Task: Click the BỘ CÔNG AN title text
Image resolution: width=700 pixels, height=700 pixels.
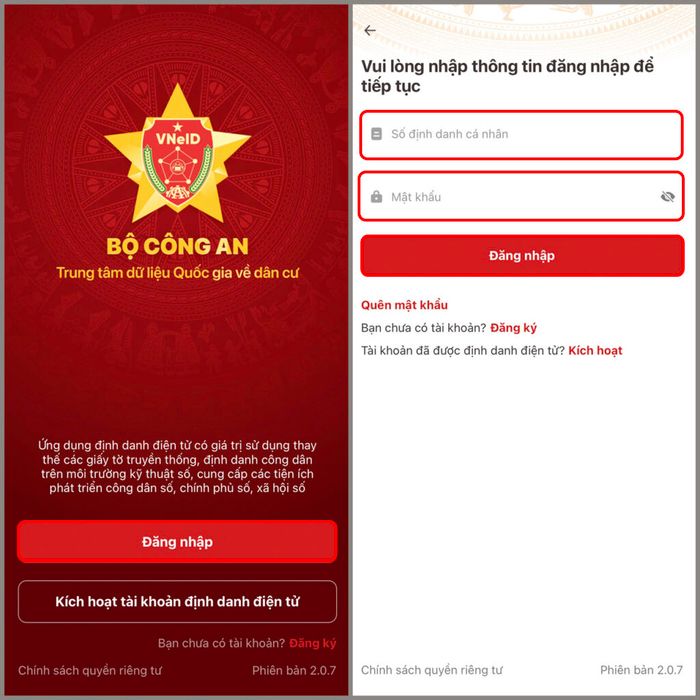Action: click(177, 246)
